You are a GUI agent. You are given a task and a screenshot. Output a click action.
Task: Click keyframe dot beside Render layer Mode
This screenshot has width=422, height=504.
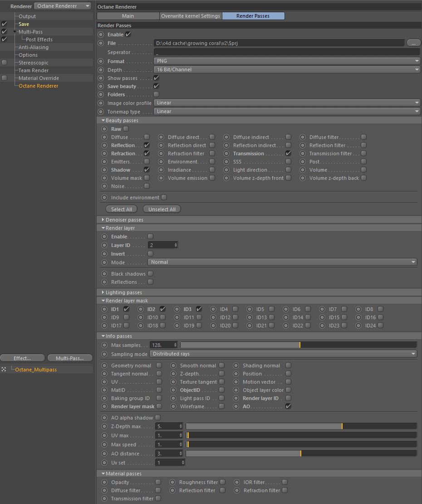click(104, 262)
